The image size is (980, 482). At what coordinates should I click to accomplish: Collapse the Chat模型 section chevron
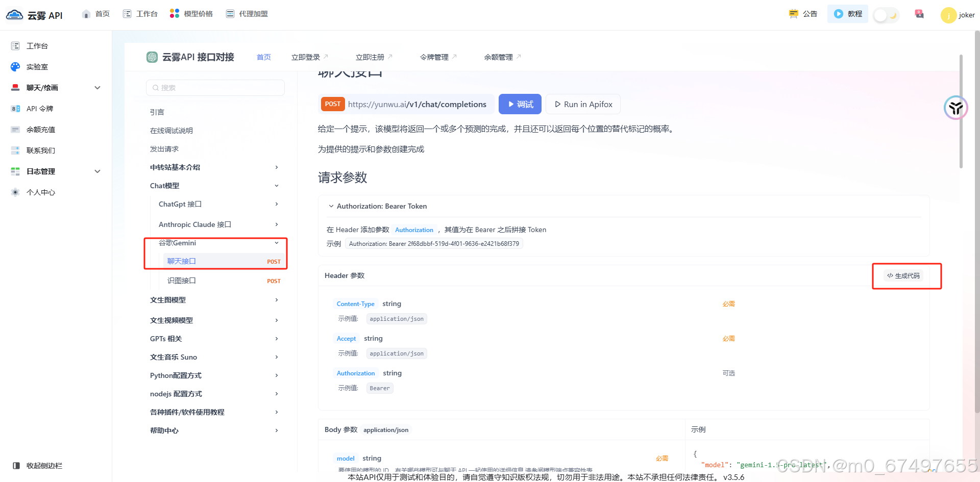pos(277,186)
